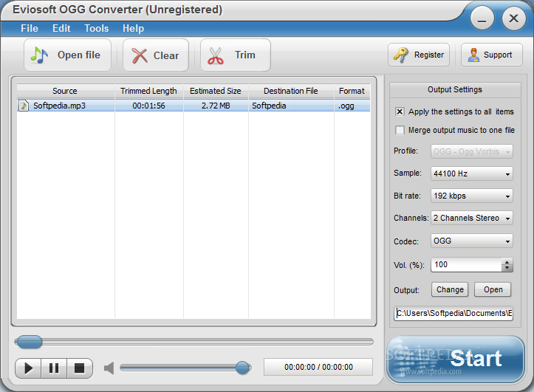Click the 00:01:56 trimmed length cell

148,106
